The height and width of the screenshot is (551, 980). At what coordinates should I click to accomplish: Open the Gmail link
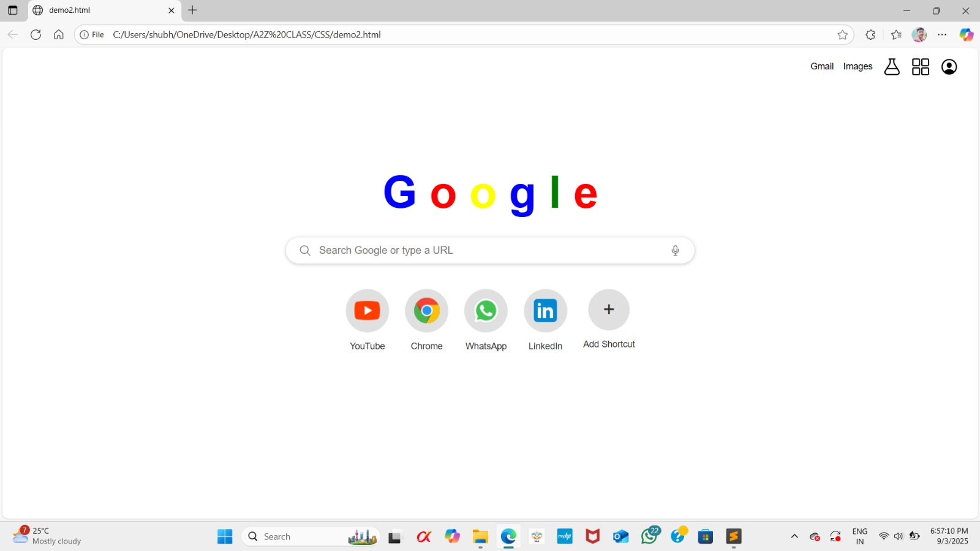pyautogui.click(x=821, y=67)
